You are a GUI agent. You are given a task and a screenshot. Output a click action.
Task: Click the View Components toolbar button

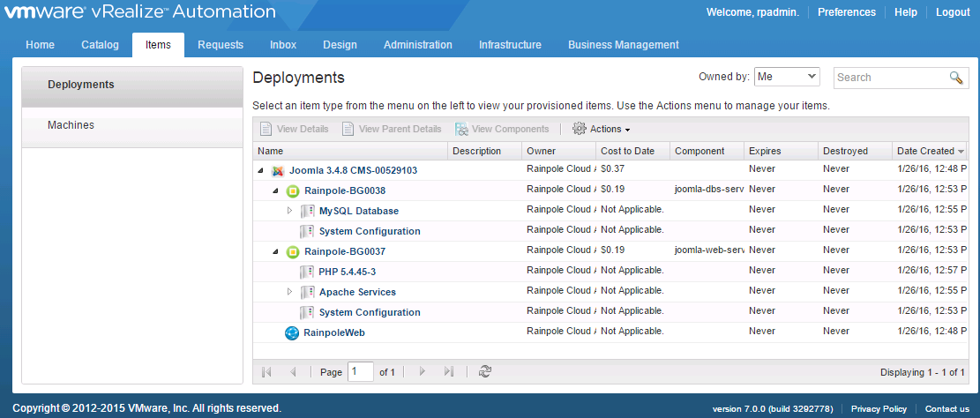[503, 129]
